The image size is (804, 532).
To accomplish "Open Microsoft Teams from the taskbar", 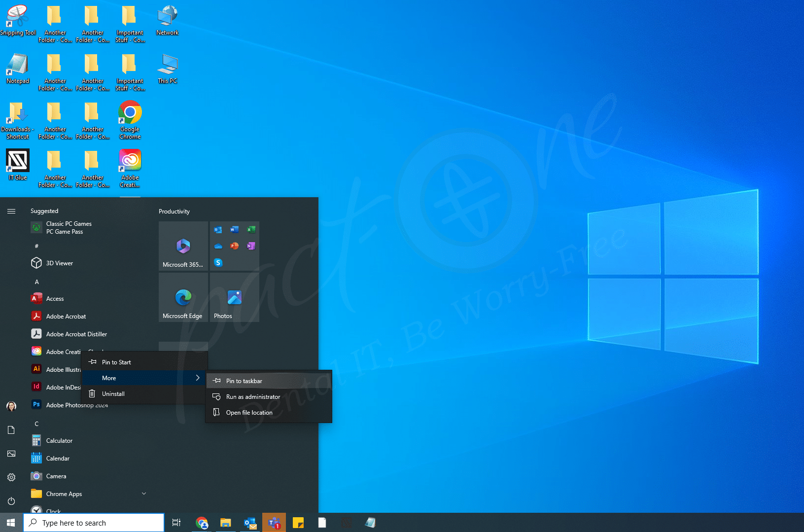I will 274,522.
